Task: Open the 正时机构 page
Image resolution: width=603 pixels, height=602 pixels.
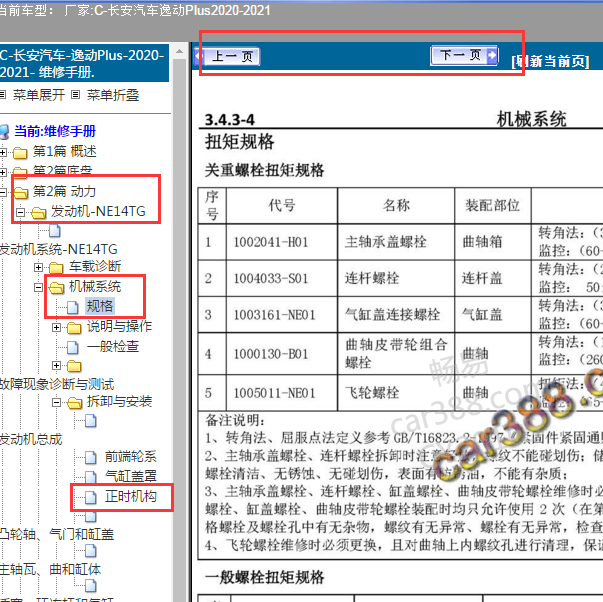Action: click(x=131, y=496)
